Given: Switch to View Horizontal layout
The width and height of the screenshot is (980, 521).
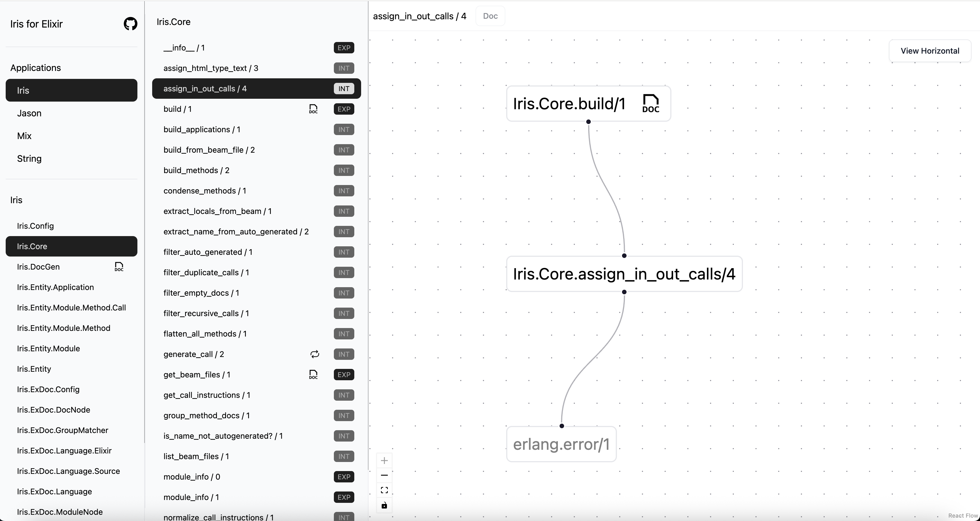Looking at the screenshot, I should [929, 51].
